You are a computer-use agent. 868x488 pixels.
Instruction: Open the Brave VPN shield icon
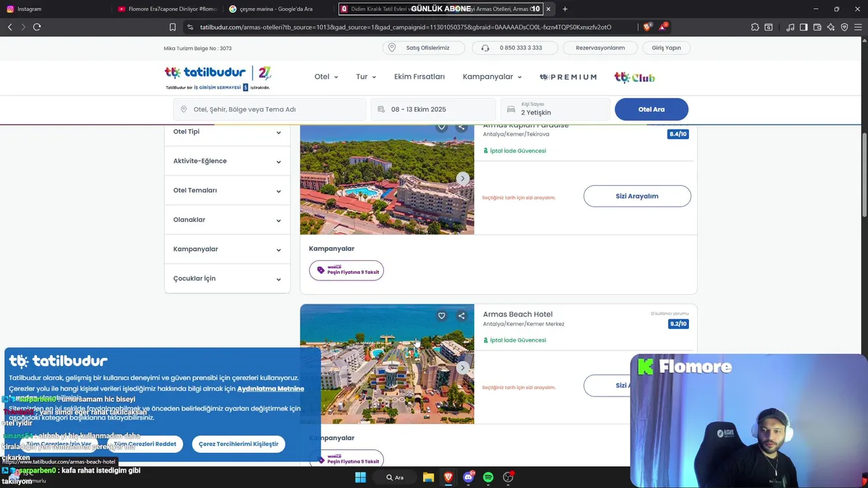[x=844, y=27]
